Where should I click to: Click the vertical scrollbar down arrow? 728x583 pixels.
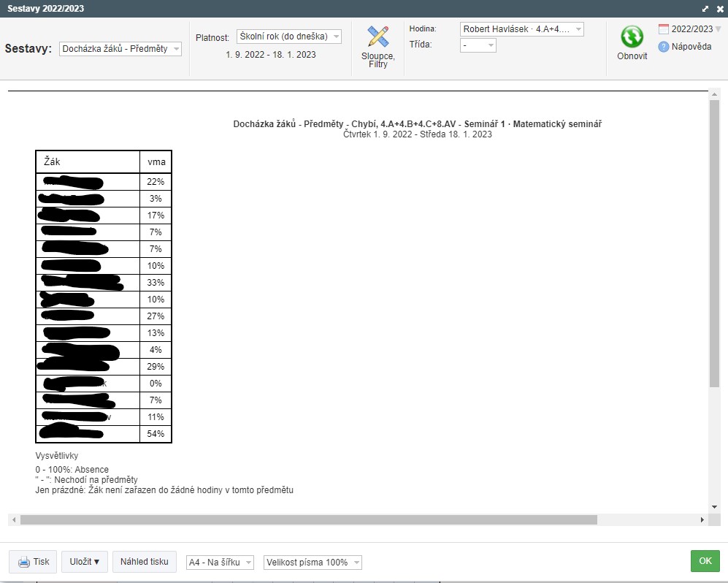pos(714,507)
